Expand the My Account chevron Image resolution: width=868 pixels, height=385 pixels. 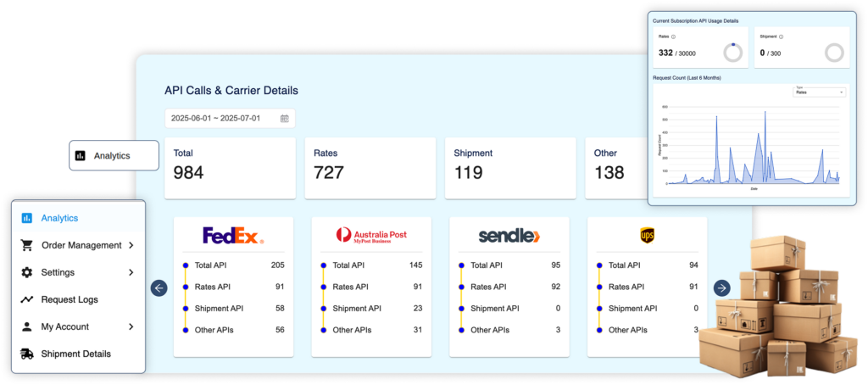(x=131, y=326)
